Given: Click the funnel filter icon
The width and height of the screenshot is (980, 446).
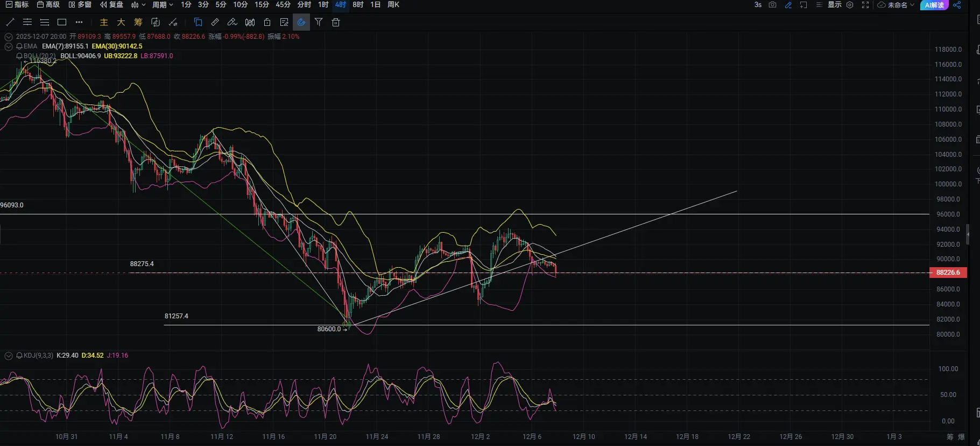Looking at the screenshot, I should [319, 22].
